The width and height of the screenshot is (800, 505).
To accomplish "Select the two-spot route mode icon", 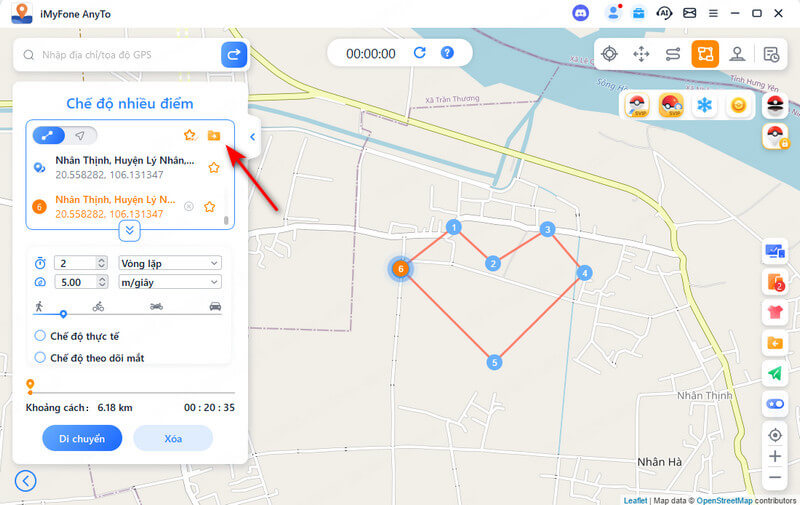I will (673, 54).
